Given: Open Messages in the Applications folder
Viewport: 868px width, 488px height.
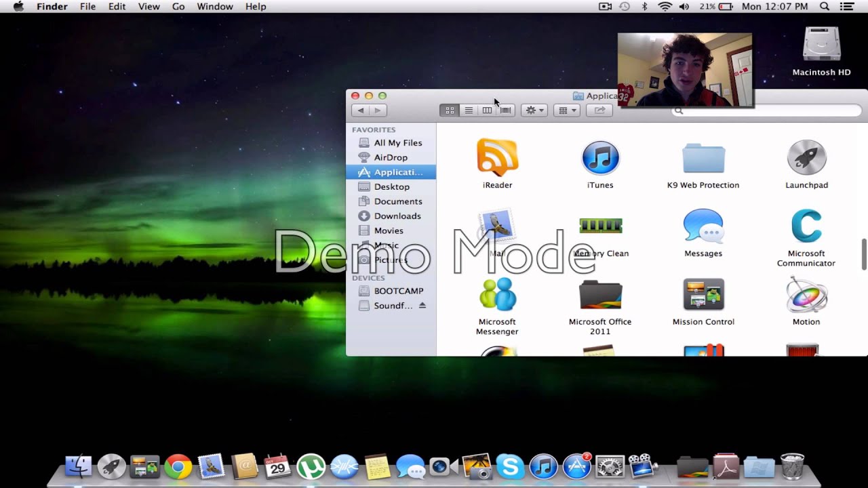Looking at the screenshot, I should click(703, 225).
